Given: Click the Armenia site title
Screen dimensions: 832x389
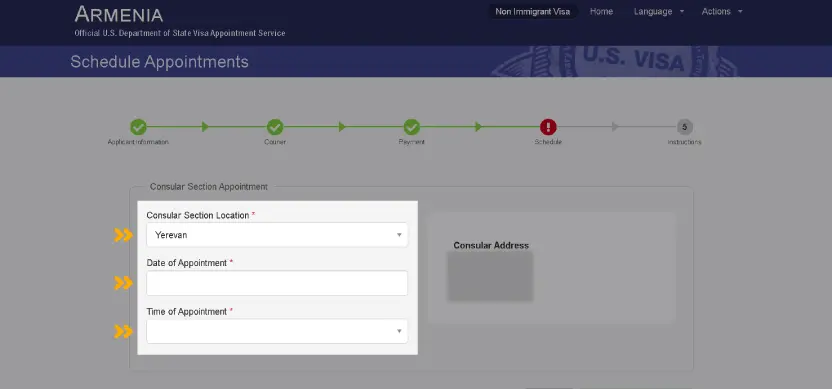Looking at the screenshot, I should click(x=118, y=14).
